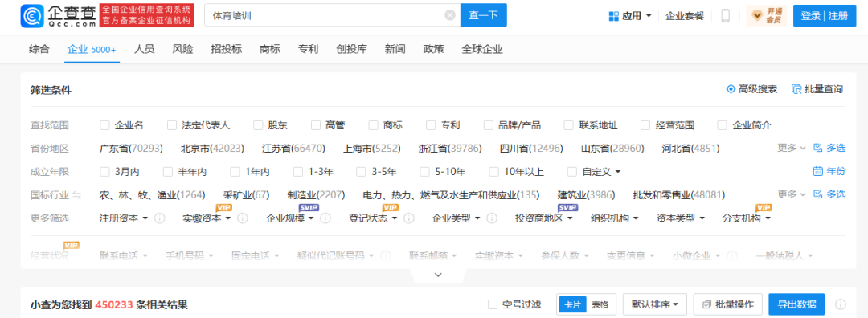This screenshot has height=318, width=868.
Task: Check the 10年以上 checkbox
Action: click(x=493, y=171)
